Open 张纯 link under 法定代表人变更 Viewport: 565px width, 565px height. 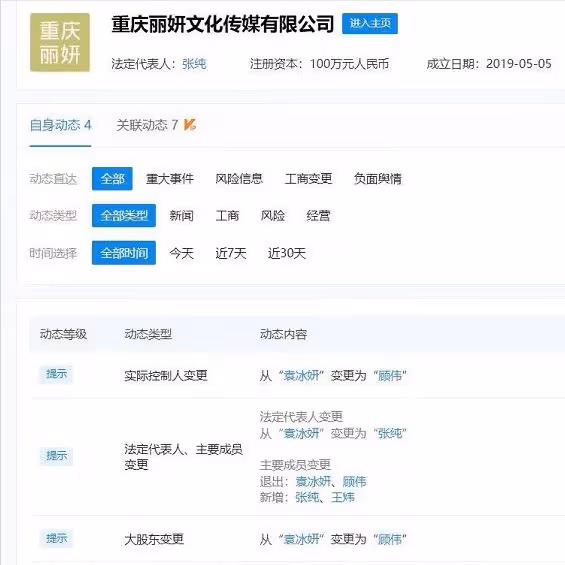[x=390, y=433]
